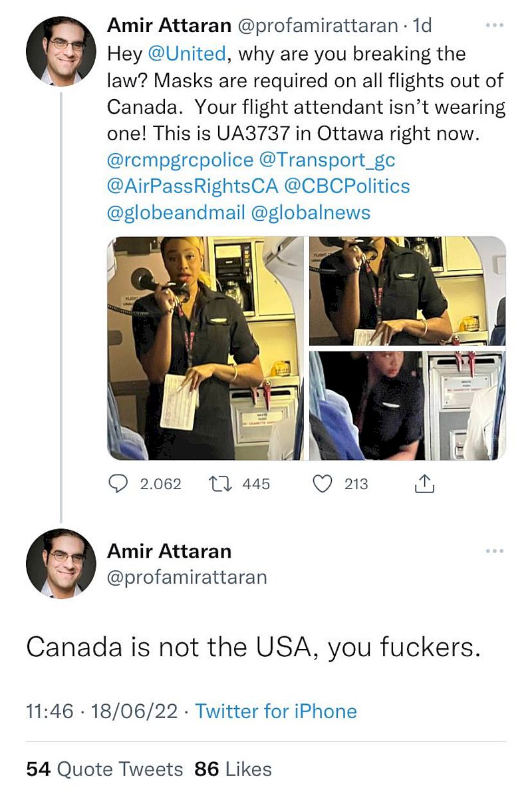Visit the @AirPassRightsCA mention
Image resolution: width=532 pixels, height=794 pixels.
pyautogui.click(x=192, y=186)
